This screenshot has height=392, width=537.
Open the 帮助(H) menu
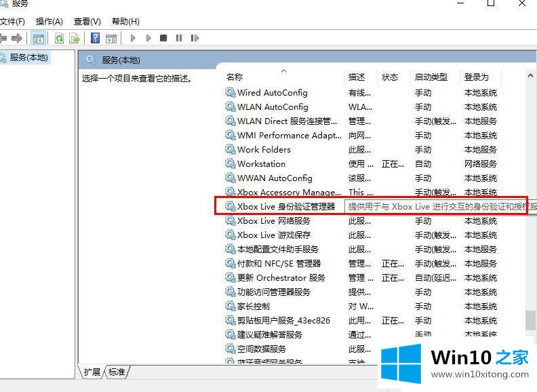[x=125, y=22]
